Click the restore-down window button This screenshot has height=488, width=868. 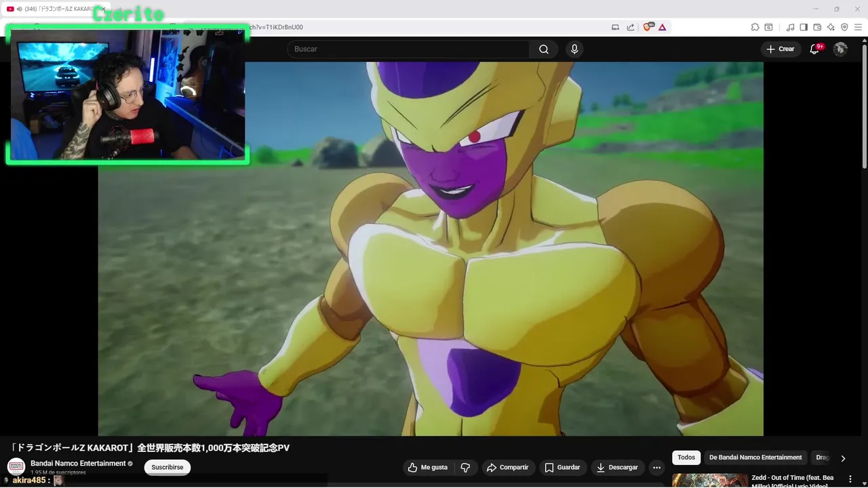836,9
